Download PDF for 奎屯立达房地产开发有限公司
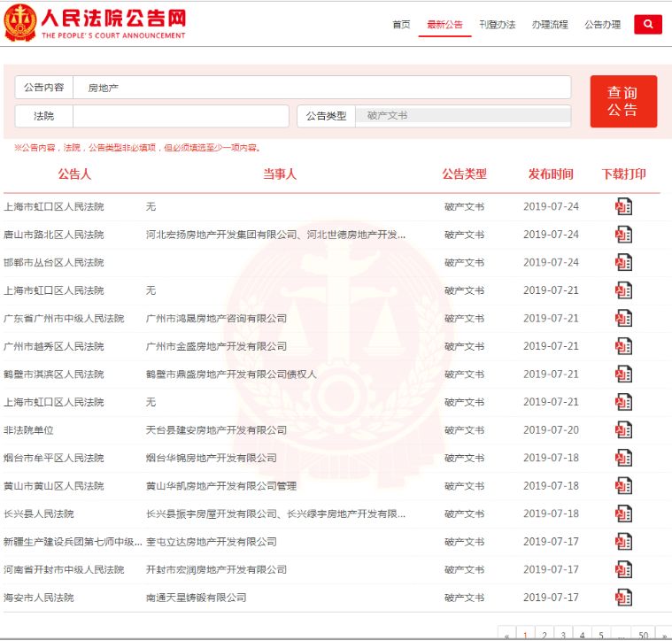 pos(624,542)
